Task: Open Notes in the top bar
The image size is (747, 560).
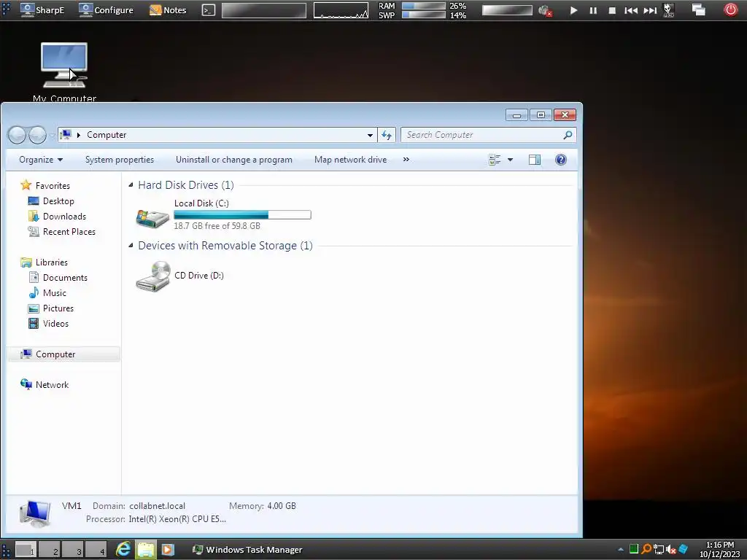Action: tap(168, 10)
